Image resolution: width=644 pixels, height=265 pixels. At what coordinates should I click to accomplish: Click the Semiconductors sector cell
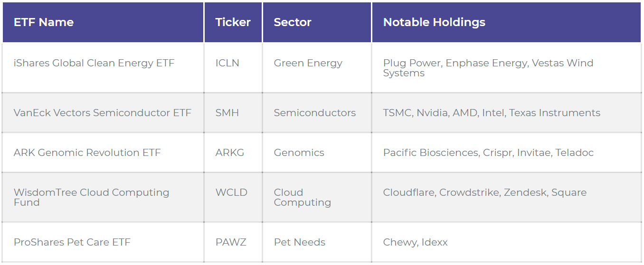pyautogui.click(x=315, y=113)
